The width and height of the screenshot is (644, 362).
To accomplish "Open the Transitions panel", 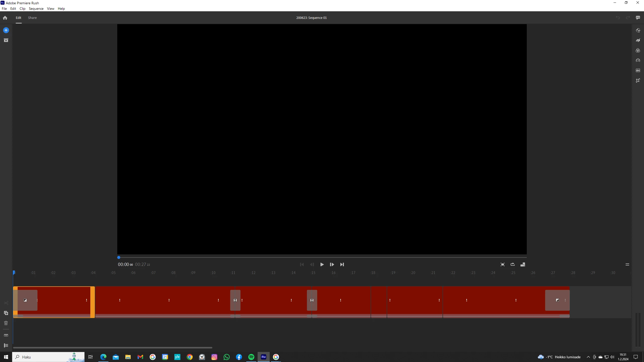I will 638,40.
